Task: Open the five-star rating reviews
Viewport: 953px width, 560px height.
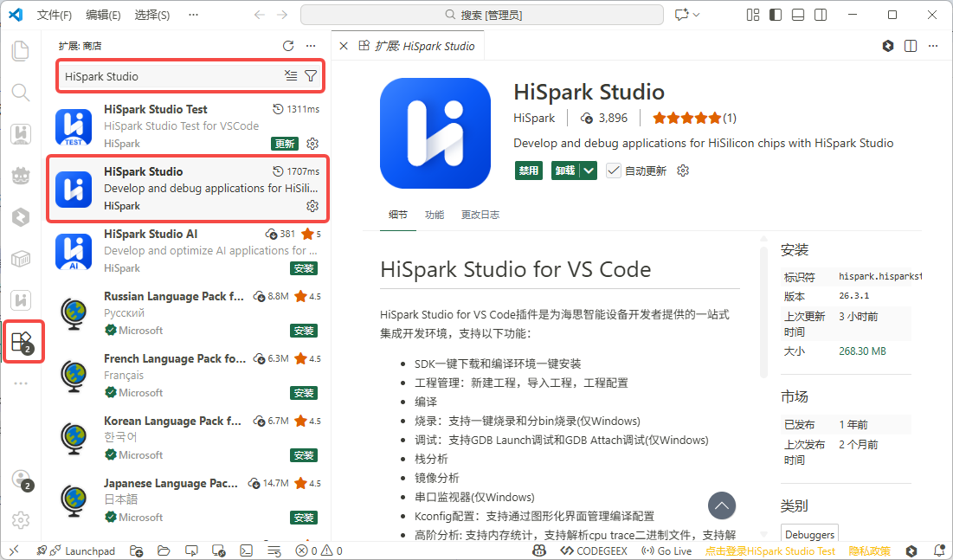Action: (x=694, y=118)
